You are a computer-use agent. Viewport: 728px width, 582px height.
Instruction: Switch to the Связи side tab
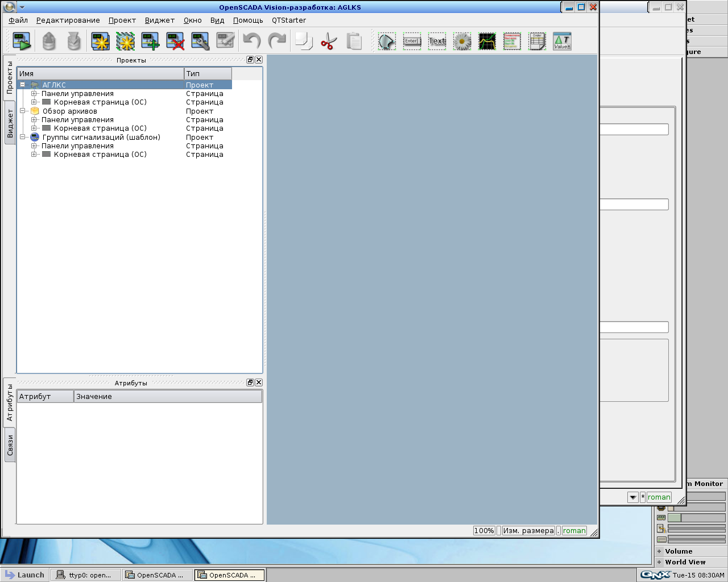(10, 445)
